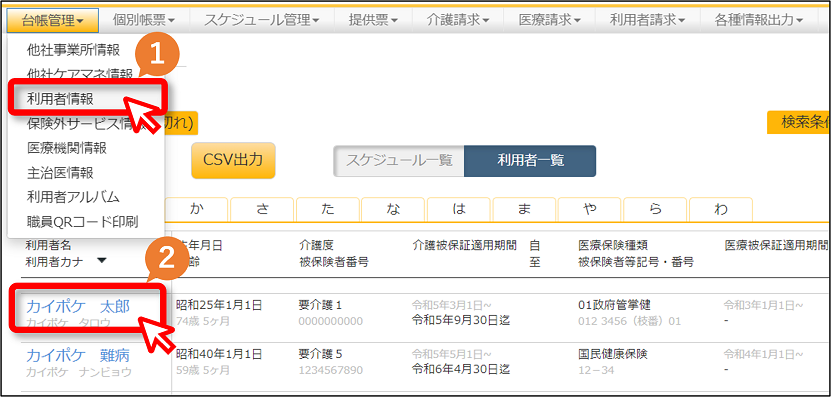Expand the 利用者請求 menu
This screenshot has width=831, height=397.
[x=648, y=21]
